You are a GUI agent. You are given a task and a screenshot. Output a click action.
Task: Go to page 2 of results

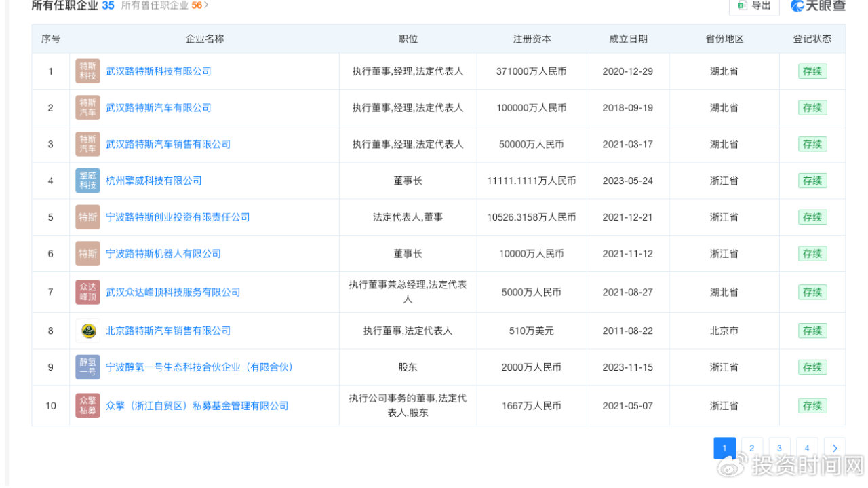[x=752, y=448]
